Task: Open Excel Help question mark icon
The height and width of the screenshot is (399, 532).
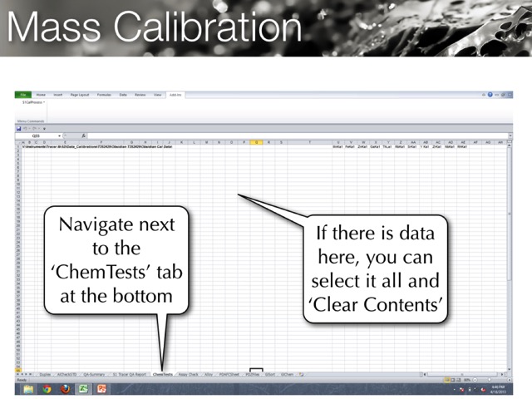Action: click(490, 96)
